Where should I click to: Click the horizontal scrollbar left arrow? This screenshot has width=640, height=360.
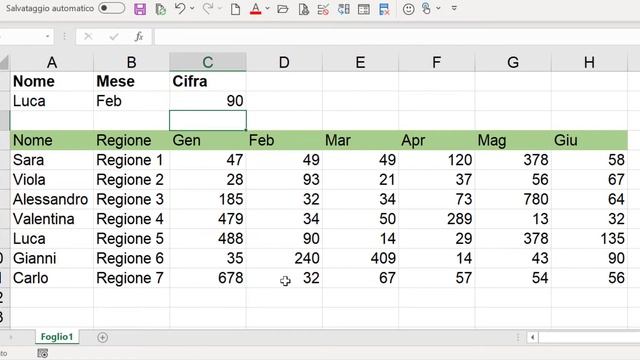pyautogui.click(x=532, y=338)
